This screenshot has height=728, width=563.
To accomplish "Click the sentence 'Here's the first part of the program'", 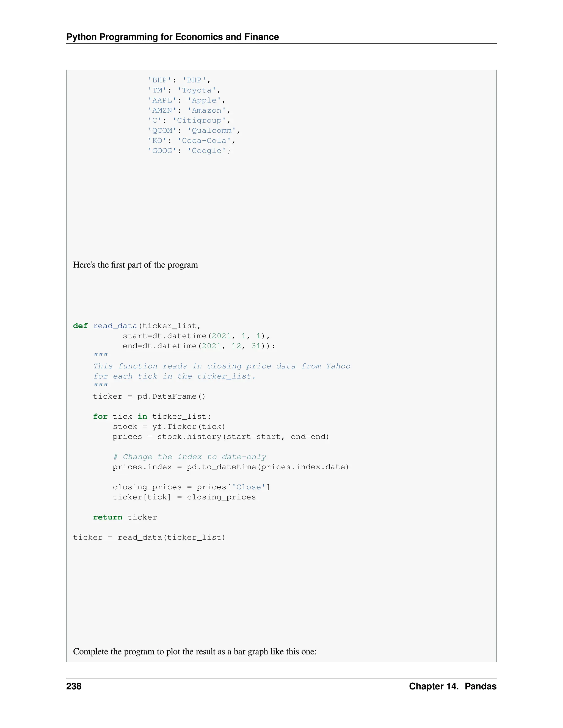I will coord(136,265).
